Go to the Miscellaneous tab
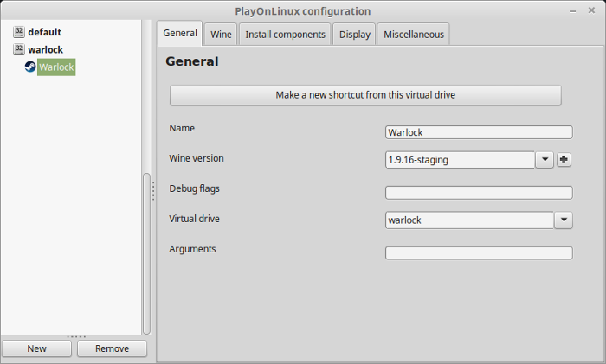This screenshot has height=364, width=606. click(x=414, y=35)
